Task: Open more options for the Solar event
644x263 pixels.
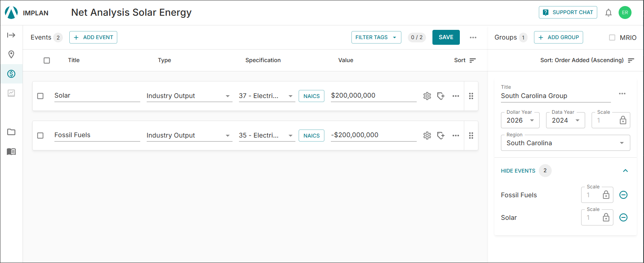Action: pos(456,96)
